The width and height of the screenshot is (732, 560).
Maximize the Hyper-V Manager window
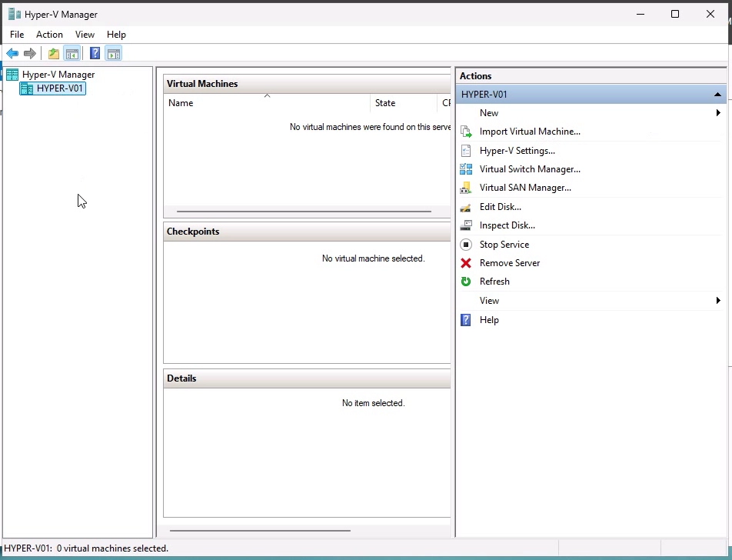(x=675, y=14)
